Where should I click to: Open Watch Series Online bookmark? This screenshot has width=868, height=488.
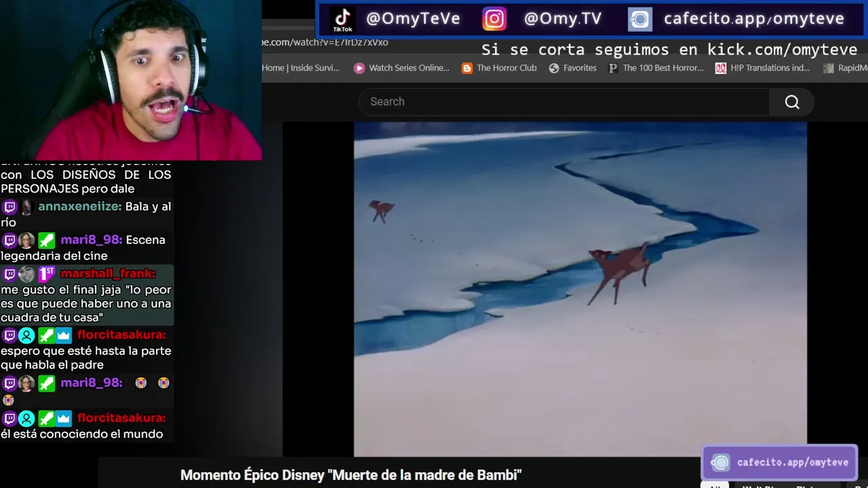tap(401, 68)
